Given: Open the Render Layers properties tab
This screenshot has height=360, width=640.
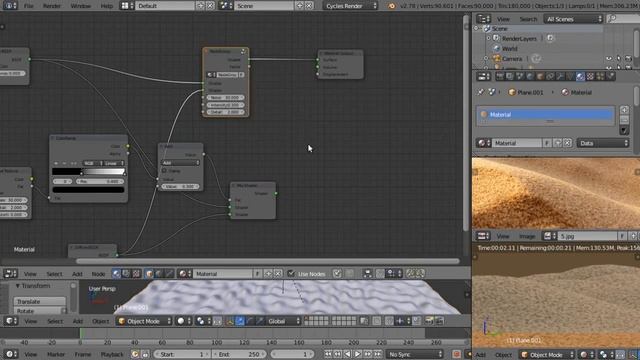Looking at the screenshot, I should pos(510,76).
